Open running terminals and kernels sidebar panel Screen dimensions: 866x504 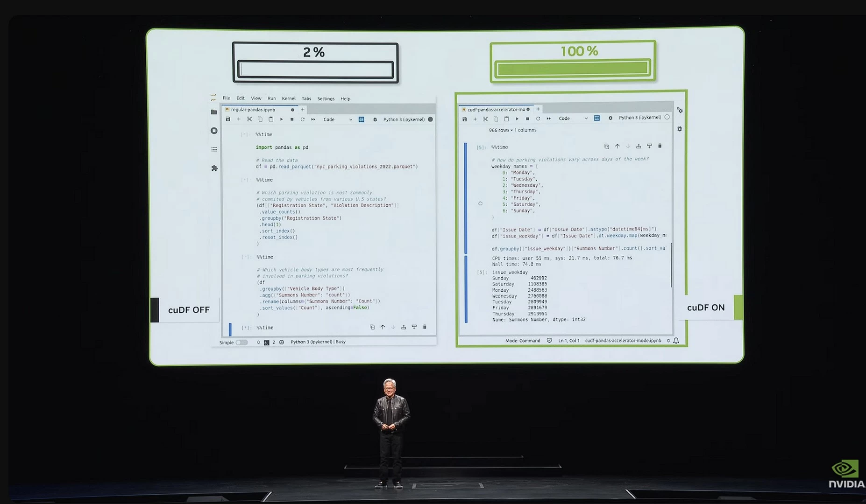pyautogui.click(x=214, y=131)
